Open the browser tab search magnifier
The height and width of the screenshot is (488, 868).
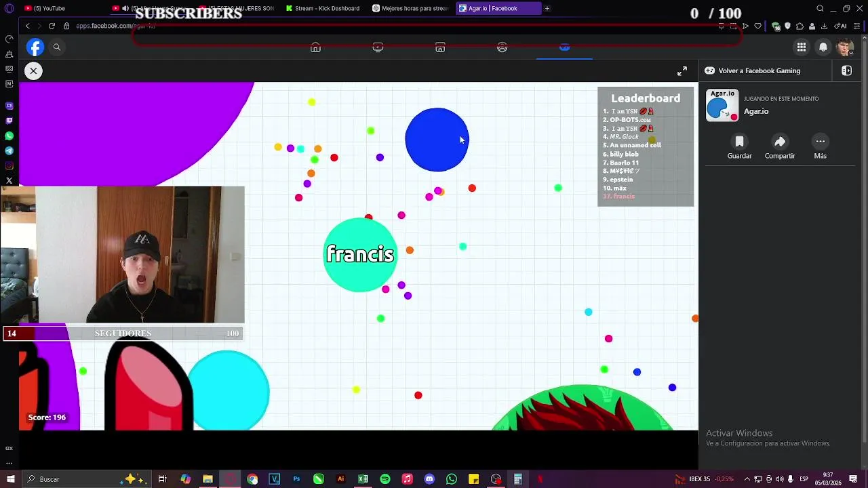(820, 8)
